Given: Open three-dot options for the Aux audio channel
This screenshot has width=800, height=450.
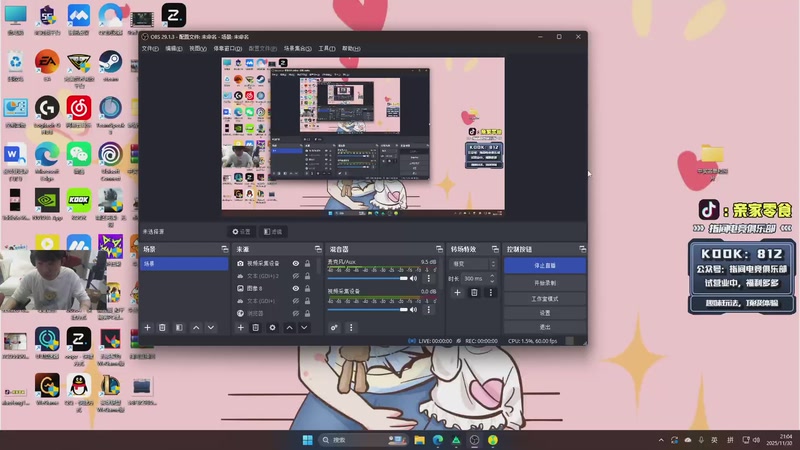Looking at the screenshot, I should click(x=429, y=278).
